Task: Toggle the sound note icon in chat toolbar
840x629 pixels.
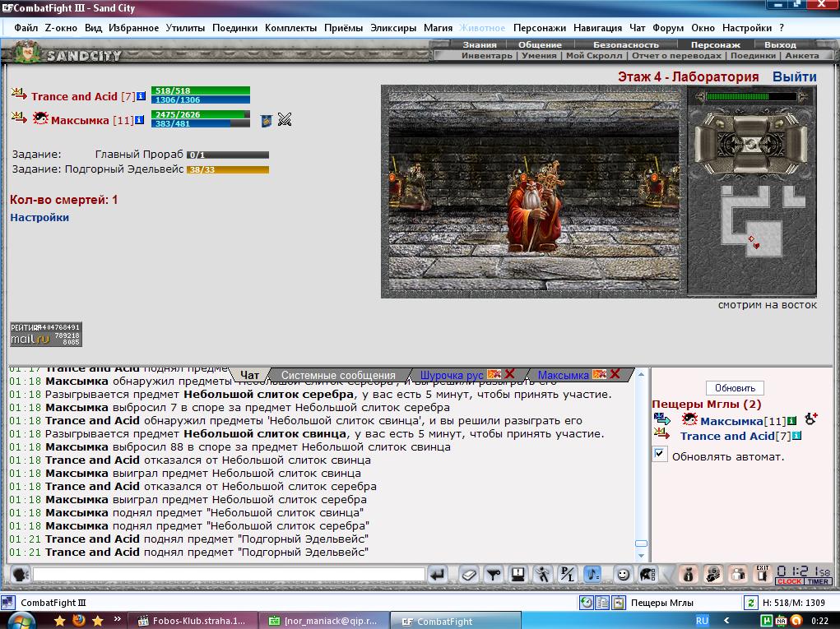Action: point(592,575)
